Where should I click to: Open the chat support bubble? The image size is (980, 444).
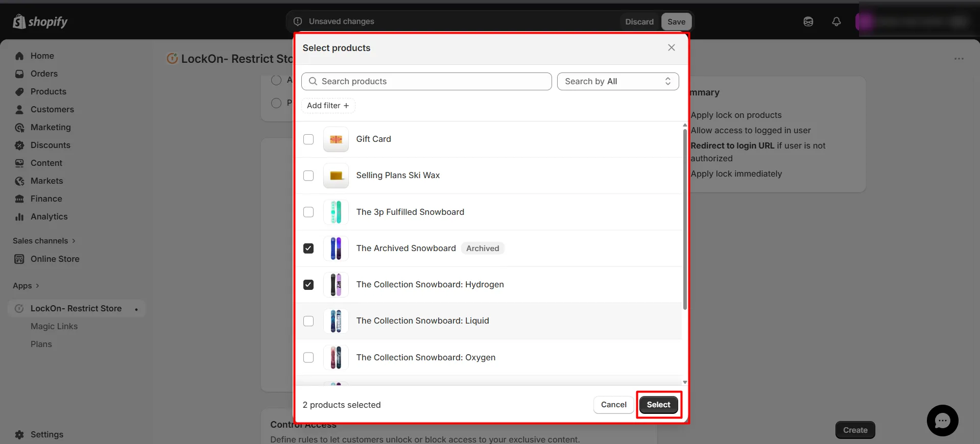(943, 421)
